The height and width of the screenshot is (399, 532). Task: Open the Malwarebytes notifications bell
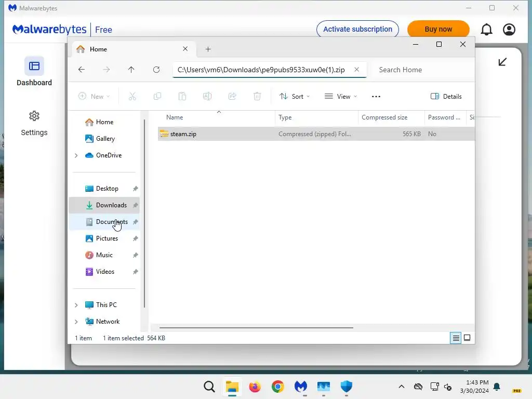486,30
